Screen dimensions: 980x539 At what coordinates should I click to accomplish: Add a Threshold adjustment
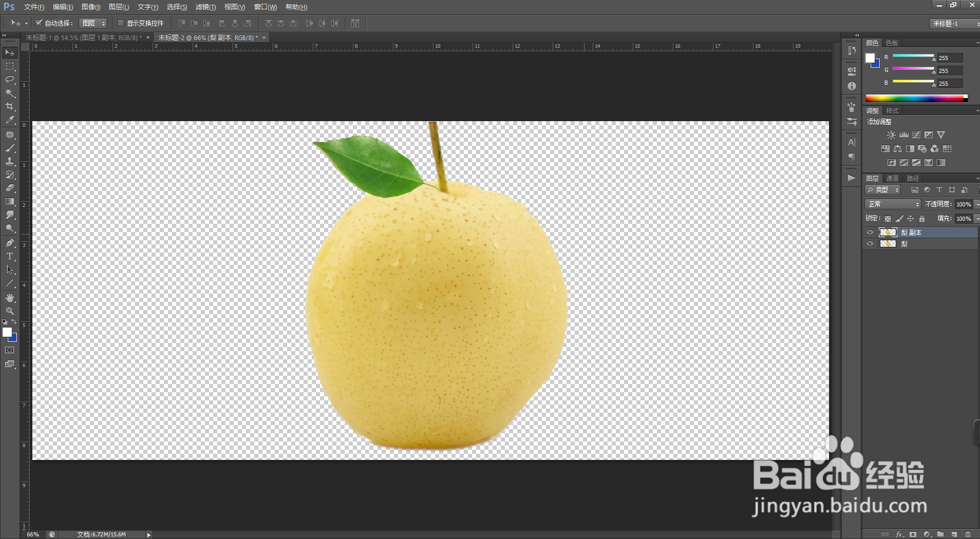coord(916,163)
